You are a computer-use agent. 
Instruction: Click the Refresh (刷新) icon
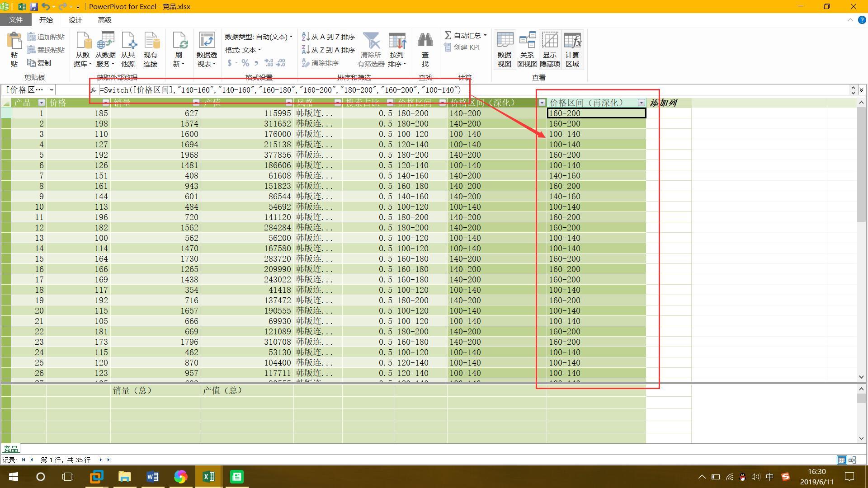(179, 42)
